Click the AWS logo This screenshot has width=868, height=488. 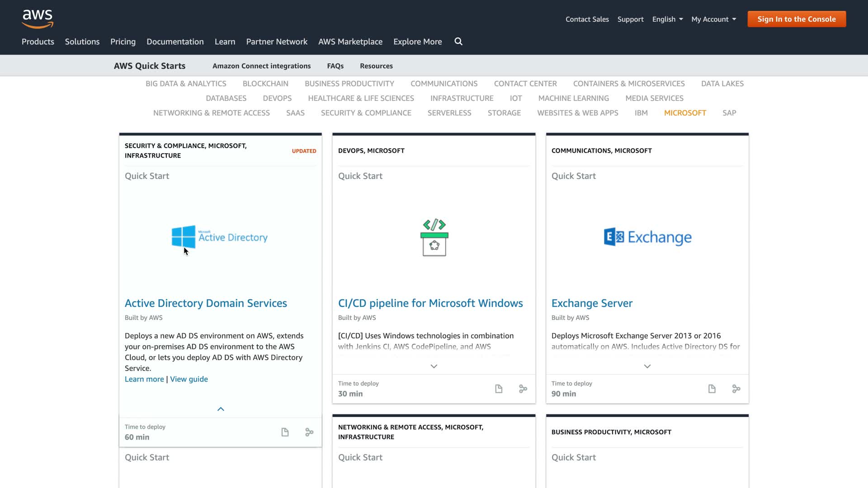38,19
